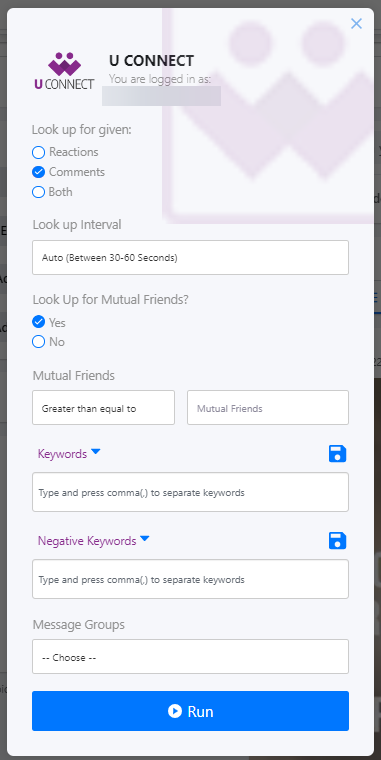Screen dimensions: 381x760
Task: Select the Both radio option
Action: (38, 192)
